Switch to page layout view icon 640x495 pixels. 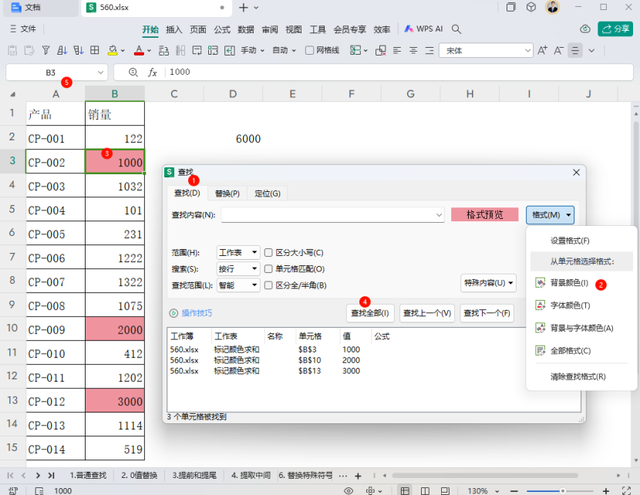point(425,491)
